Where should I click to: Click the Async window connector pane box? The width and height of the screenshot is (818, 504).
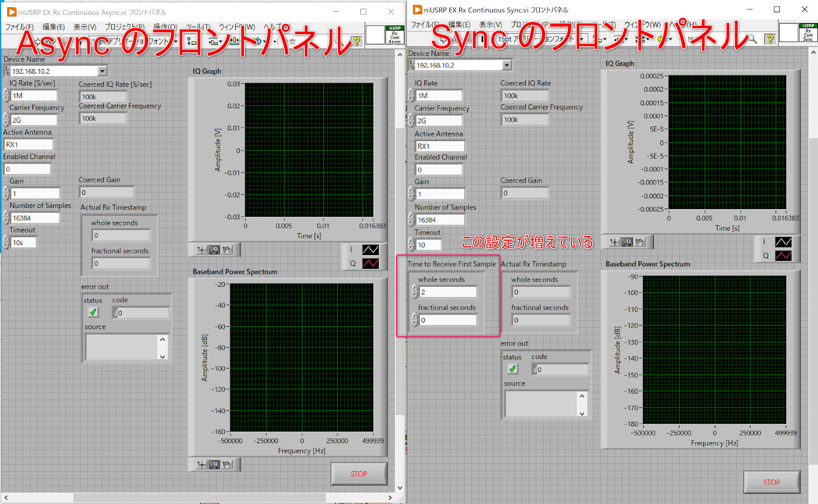375,35
